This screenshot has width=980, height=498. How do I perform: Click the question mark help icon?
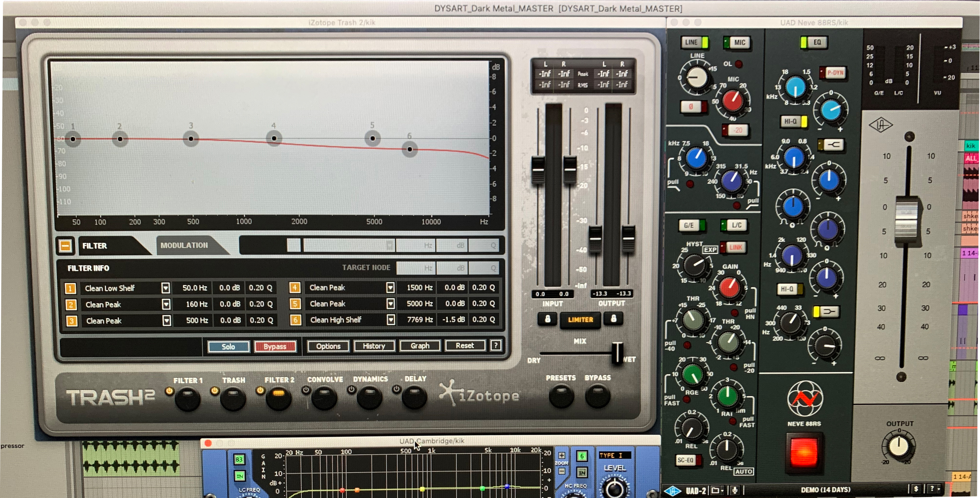tap(496, 345)
